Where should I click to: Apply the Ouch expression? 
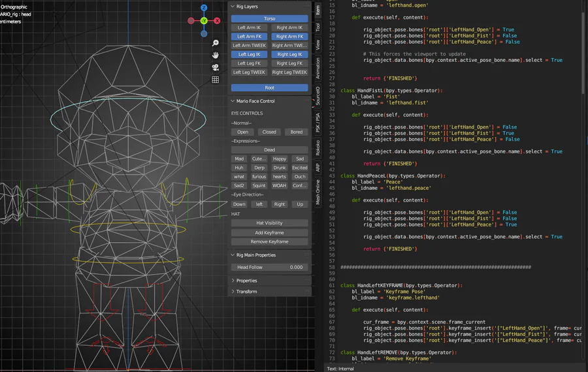(300, 177)
